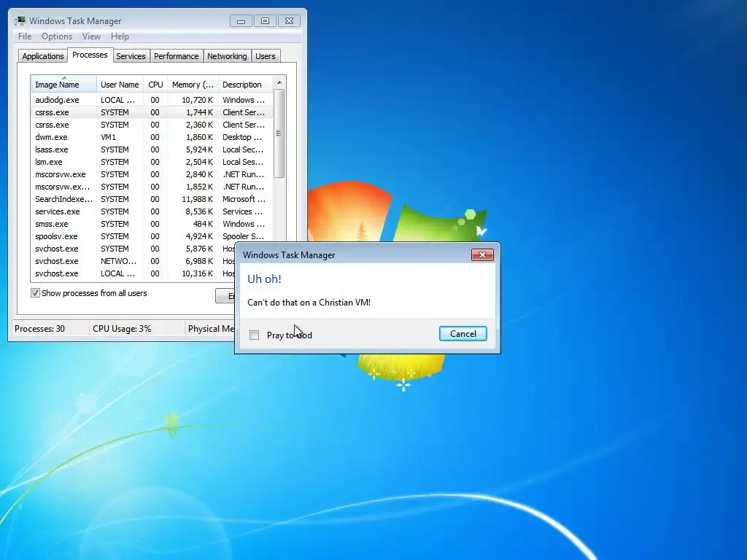
Task: Select the smss.exe process
Action: (152, 224)
